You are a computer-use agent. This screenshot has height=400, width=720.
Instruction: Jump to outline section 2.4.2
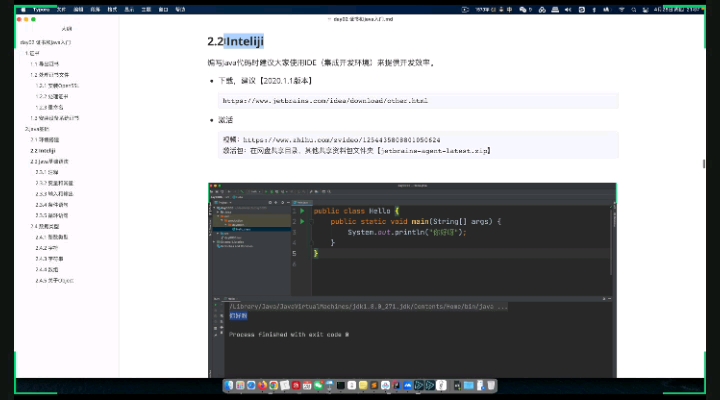[47, 248]
